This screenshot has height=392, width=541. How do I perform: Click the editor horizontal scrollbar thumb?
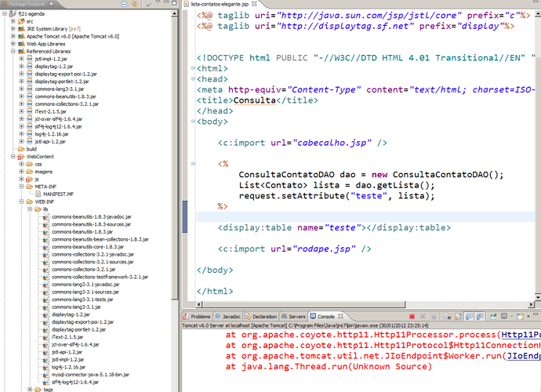tap(303, 305)
